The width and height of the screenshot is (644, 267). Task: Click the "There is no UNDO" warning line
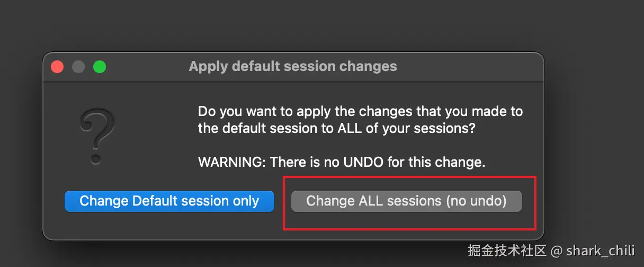(x=342, y=162)
